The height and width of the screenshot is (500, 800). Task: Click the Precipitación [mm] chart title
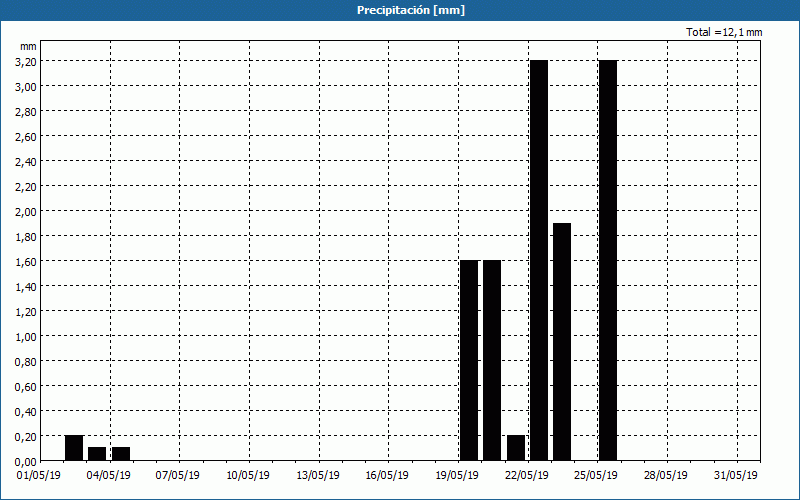coord(411,10)
